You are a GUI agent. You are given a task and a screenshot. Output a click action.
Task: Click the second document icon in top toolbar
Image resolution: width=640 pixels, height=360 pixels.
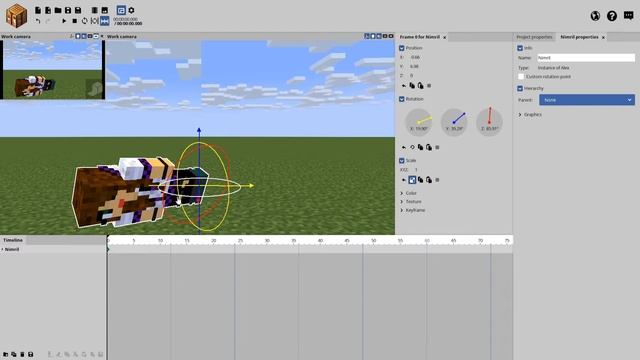(x=48, y=10)
